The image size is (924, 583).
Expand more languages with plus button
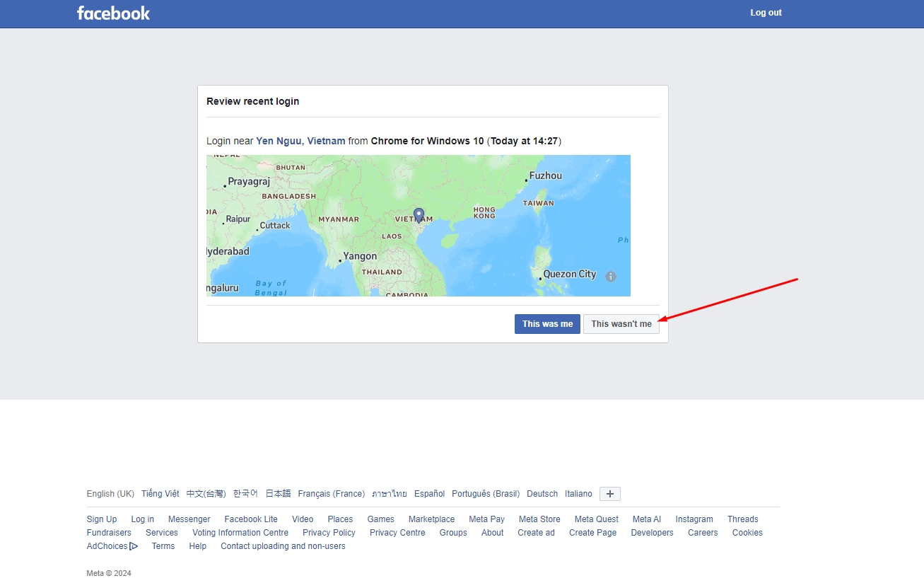pyautogui.click(x=610, y=494)
